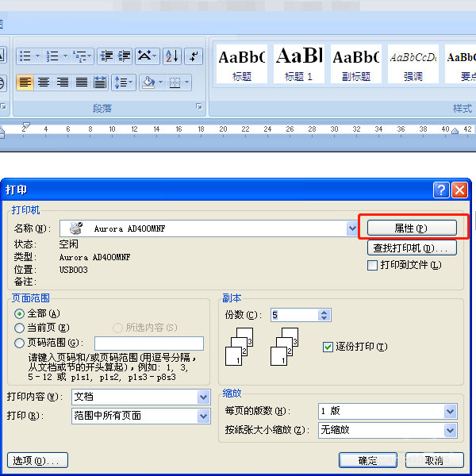
Task: Increase copies with up arrow
Action: point(324,312)
